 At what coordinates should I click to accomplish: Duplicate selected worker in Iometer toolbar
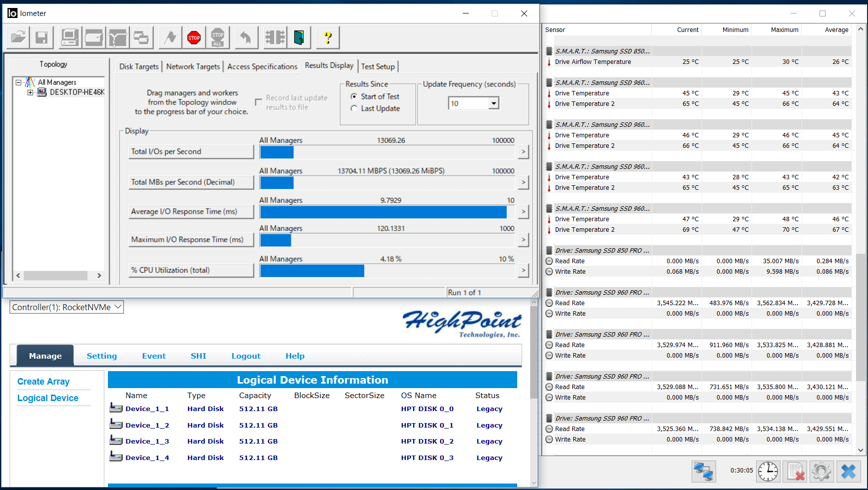pos(141,37)
